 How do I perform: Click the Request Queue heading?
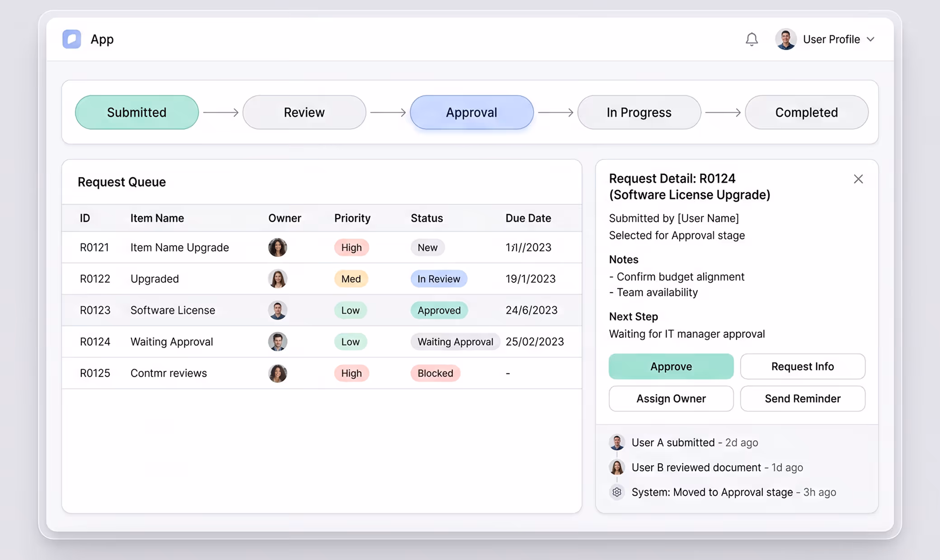pyautogui.click(x=122, y=182)
